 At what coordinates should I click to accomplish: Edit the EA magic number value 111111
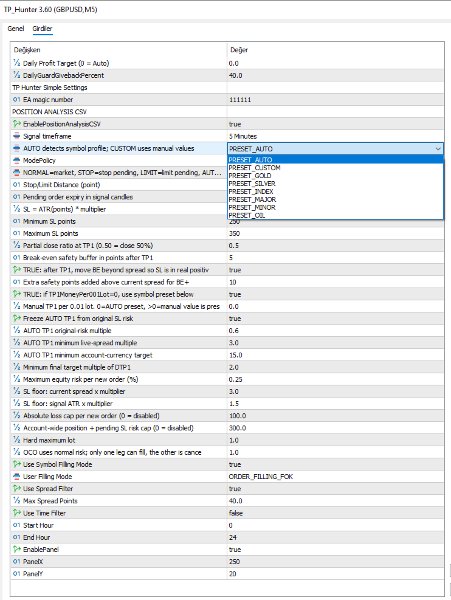pos(240,99)
